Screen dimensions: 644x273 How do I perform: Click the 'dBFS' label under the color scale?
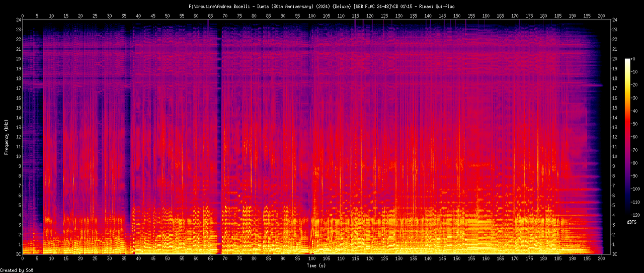[x=632, y=222]
